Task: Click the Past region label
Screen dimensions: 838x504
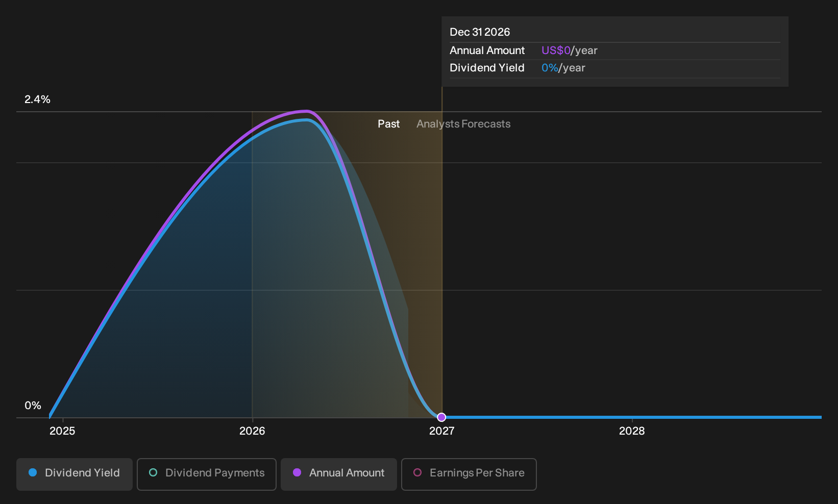Action: pos(389,124)
